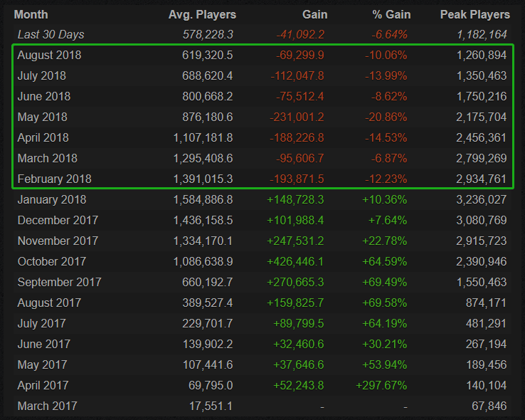Select the September 2017 row label
This screenshot has height=420, width=525.
coord(59,283)
